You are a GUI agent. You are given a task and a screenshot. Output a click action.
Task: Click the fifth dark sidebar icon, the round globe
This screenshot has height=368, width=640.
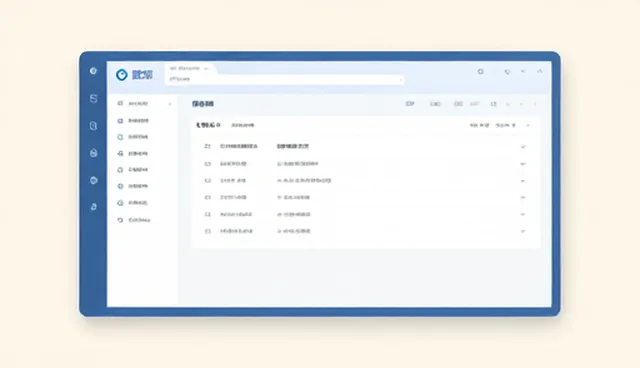click(x=93, y=180)
